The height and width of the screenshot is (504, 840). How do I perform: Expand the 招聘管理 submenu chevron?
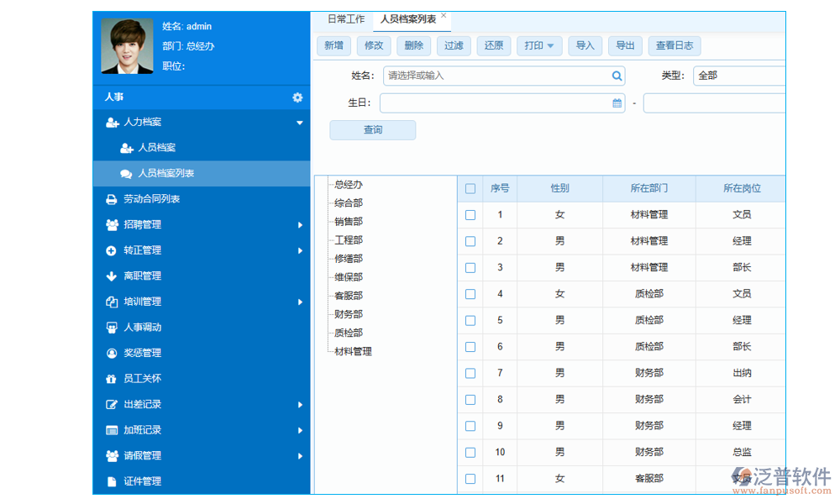[300, 224]
